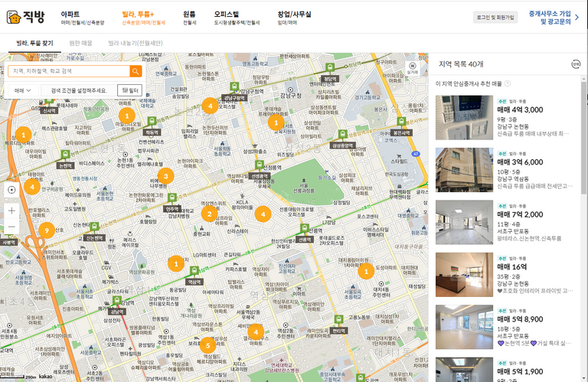Click the 매매 16억 price text
Screen dimensions: 588x382
coord(512,267)
